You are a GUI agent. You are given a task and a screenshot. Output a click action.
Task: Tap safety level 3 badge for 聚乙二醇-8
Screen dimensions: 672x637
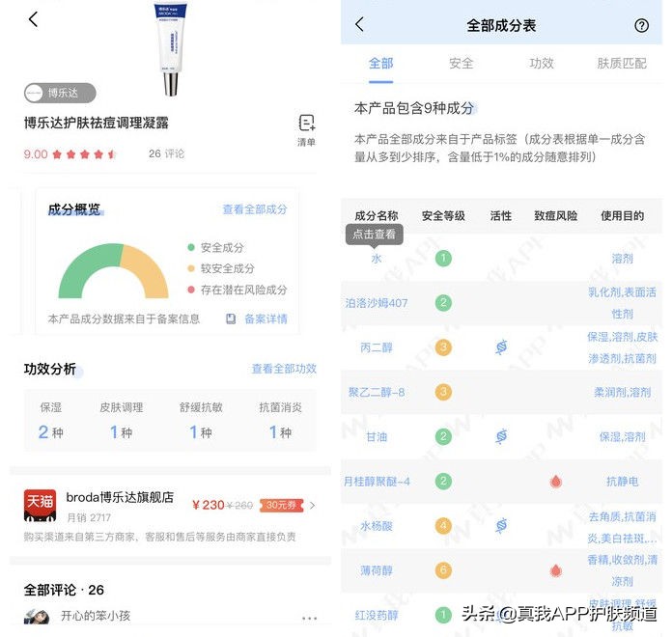coord(443,392)
